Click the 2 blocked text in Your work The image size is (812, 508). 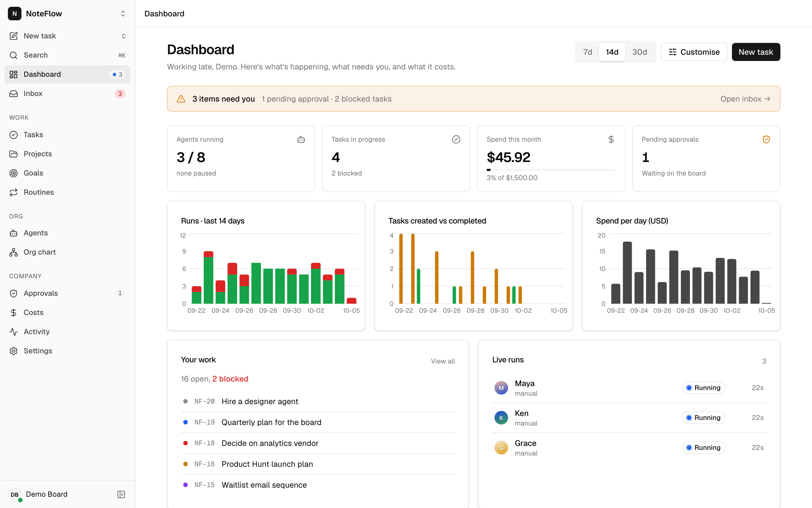[x=230, y=379]
